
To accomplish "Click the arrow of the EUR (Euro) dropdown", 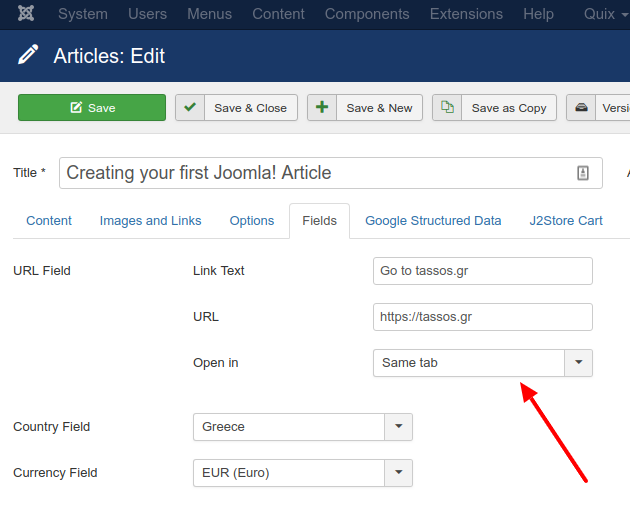I will [399, 473].
